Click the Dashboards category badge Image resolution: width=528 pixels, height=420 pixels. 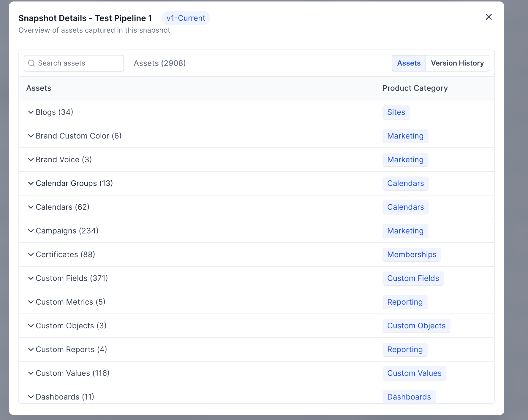pos(409,397)
